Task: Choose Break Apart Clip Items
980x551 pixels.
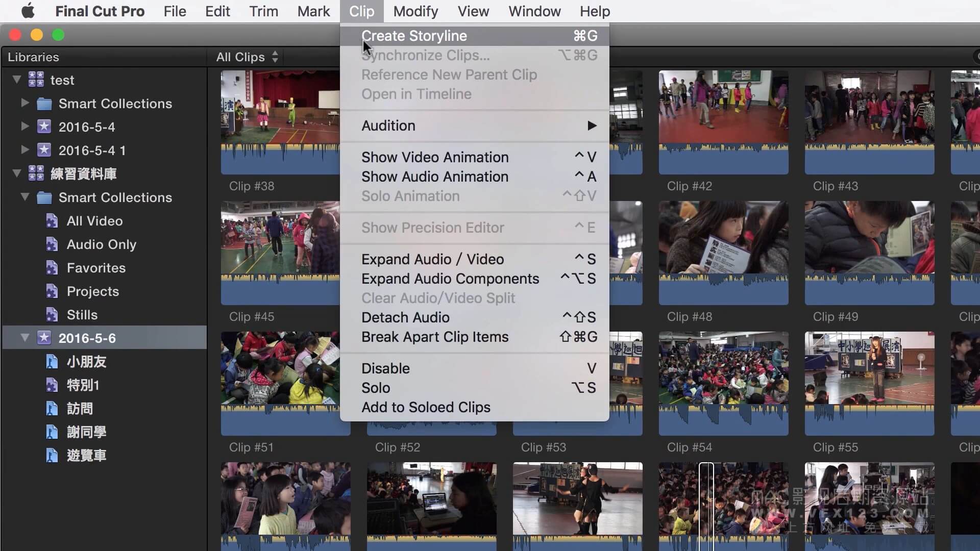Action: [475, 337]
